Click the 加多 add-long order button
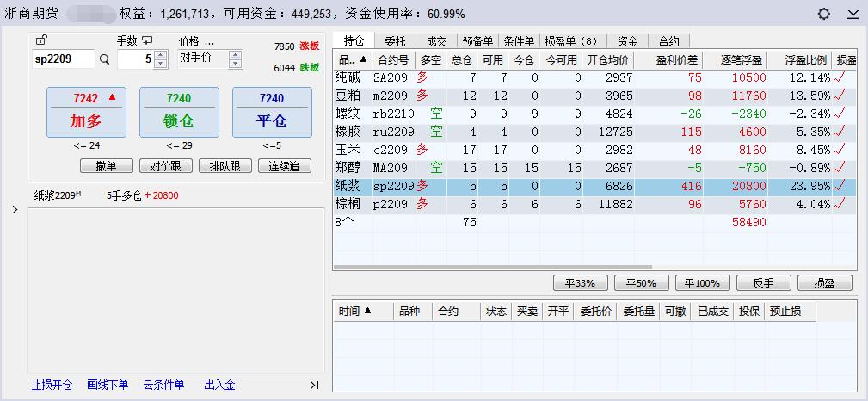The width and height of the screenshot is (868, 401). coord(86,112)
